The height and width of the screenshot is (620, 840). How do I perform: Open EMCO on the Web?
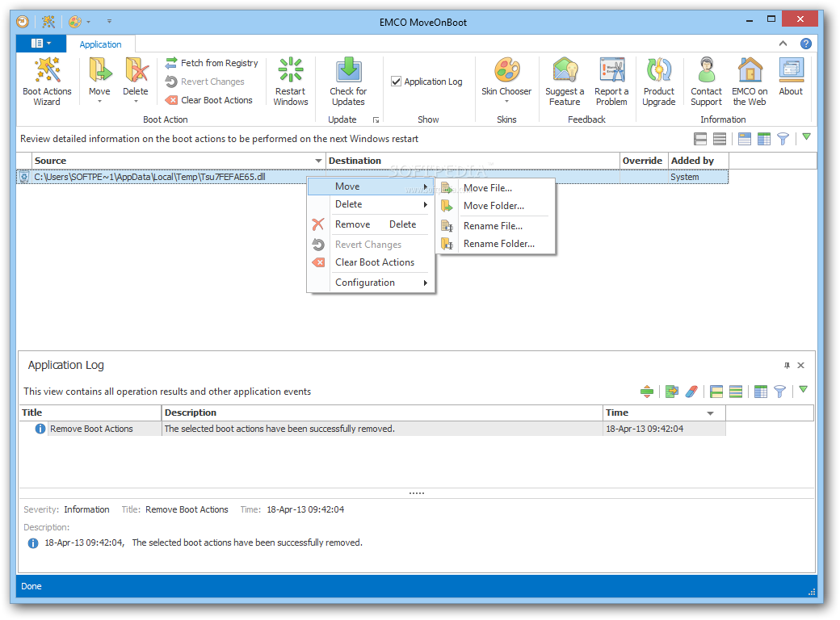(750, 82)
